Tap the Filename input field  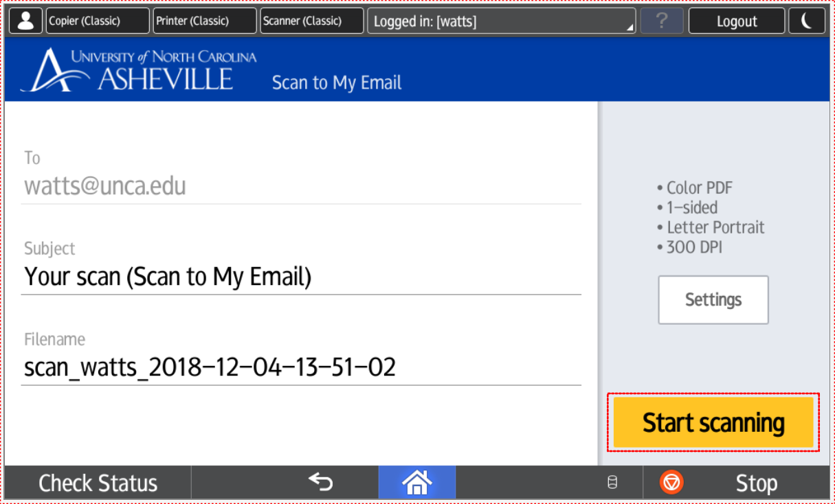[x=301, y=367]
